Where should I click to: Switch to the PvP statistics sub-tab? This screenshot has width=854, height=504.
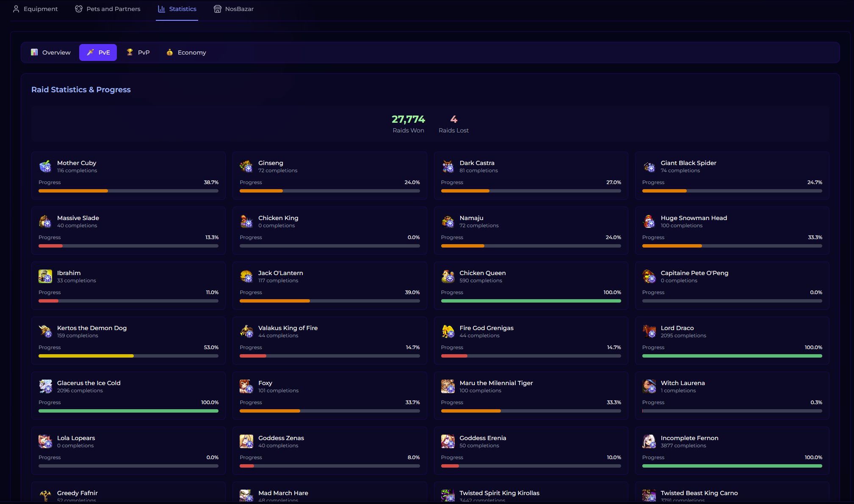[138, 52]
